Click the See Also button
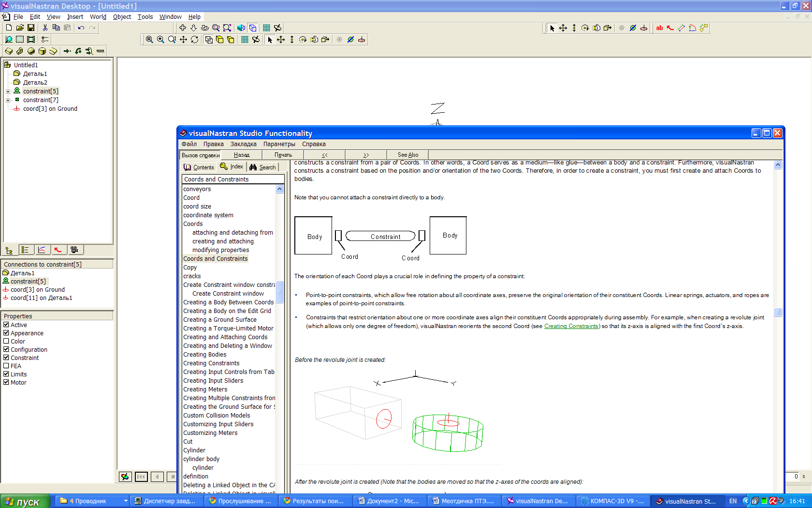 pyautogui.click(x=408, y=155)
